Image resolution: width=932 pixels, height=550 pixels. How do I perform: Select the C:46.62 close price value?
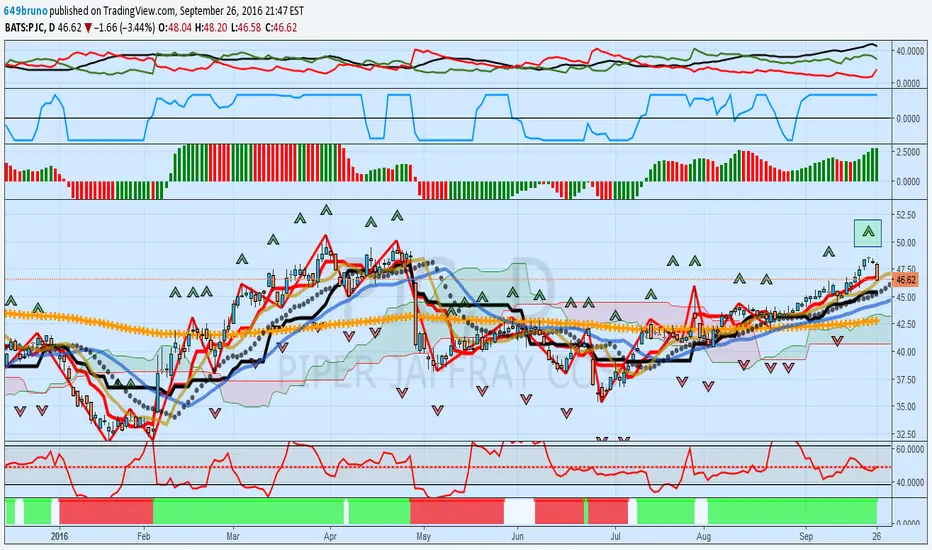[x=281, y=27]
